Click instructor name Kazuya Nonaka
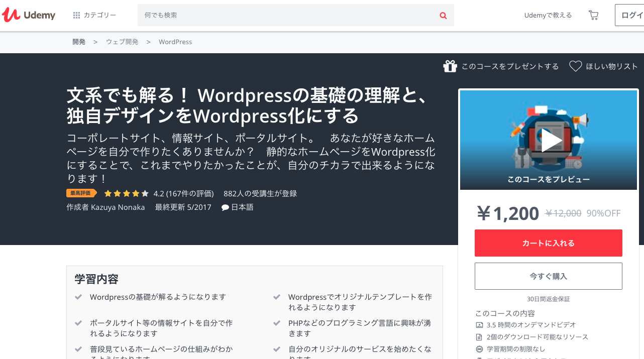 click(x=118, y=207)
